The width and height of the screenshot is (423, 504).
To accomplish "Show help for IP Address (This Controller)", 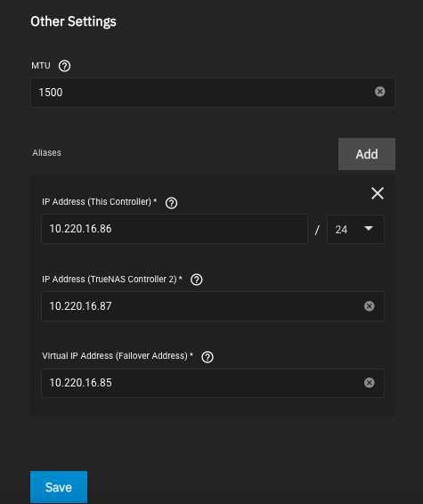I will [x=171, y=203].
